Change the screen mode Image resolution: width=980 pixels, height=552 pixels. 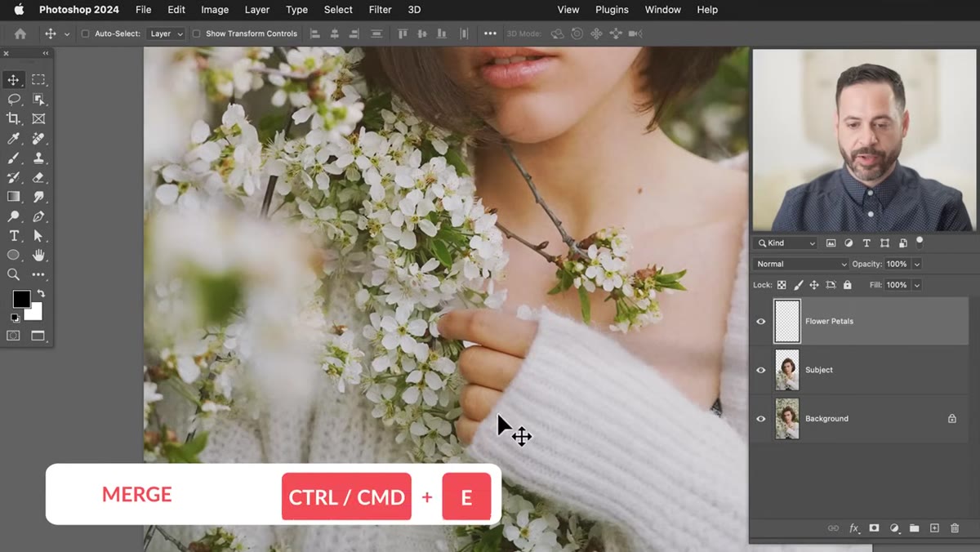38,336
